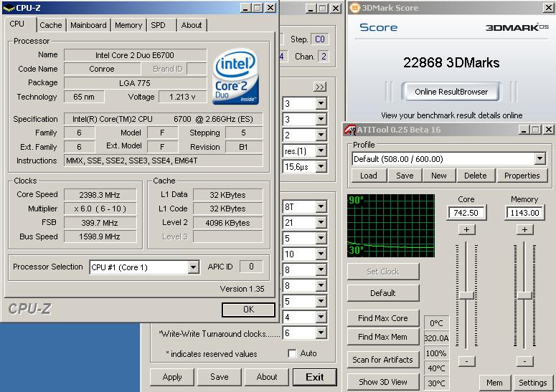
Task: Click Save in memory timings window
Action: coord(219,377)
